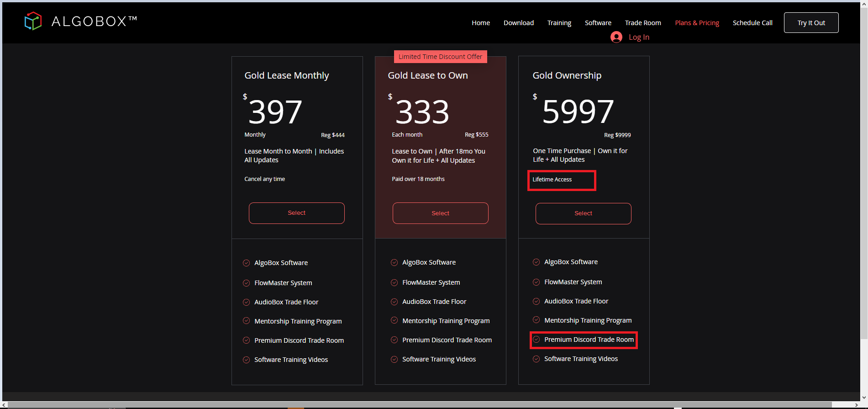Select the Gold Lease Monthly plan
This screenshot has width=868, height=409.
click(x=297, y=213)
